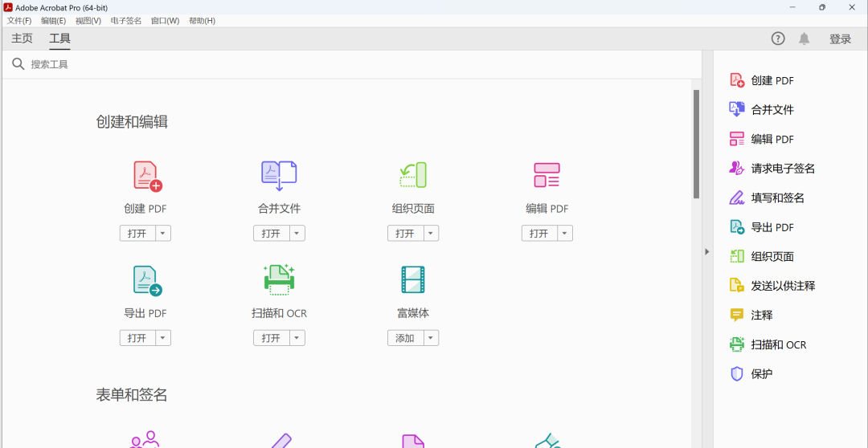The height and width of the screenshot is (448, 868).
Task: Click the 编辑 PDF large icon
Action: coord(547,175)
